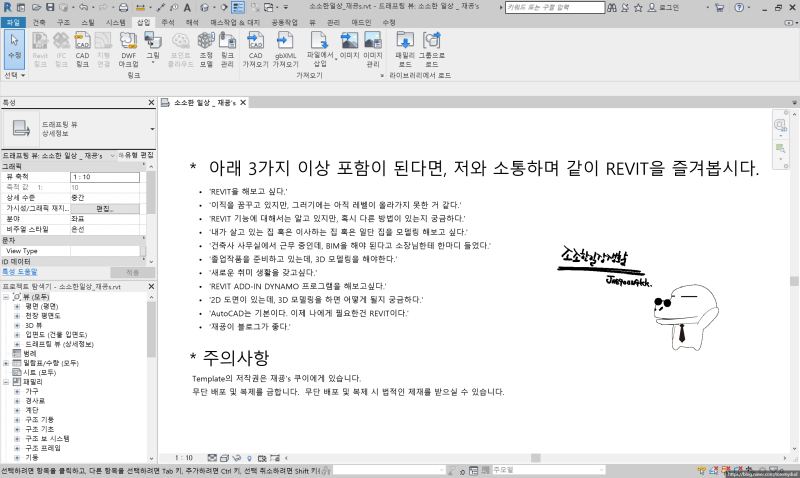Click 편집 button for 가시성/그래픽 재지정
Screen dimensions: 800x478
[105, 208]
